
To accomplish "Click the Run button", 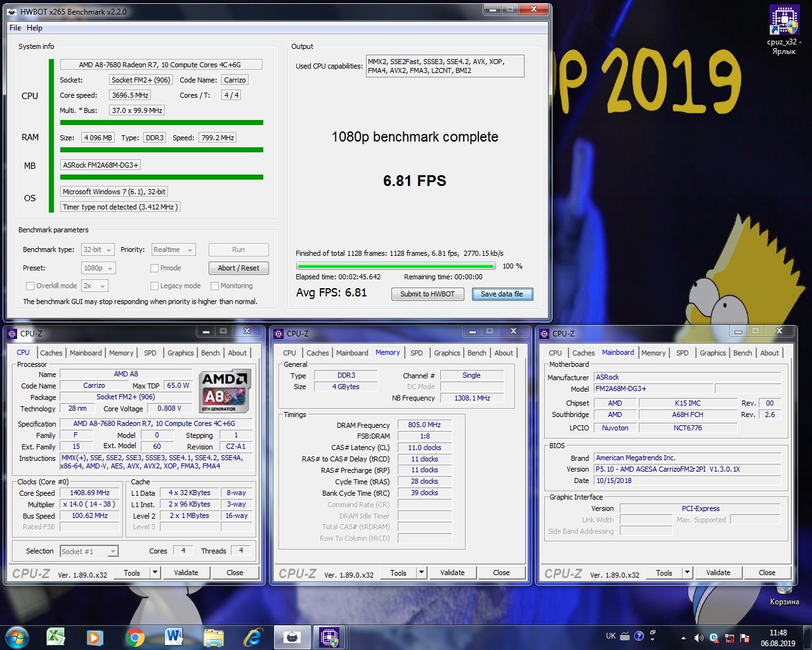I will coord(239,249).
